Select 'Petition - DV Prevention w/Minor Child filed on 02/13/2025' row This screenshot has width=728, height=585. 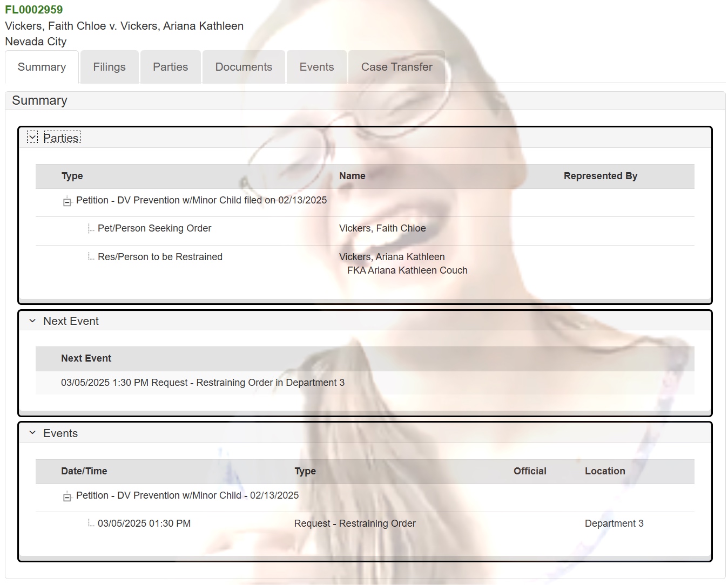365,202
